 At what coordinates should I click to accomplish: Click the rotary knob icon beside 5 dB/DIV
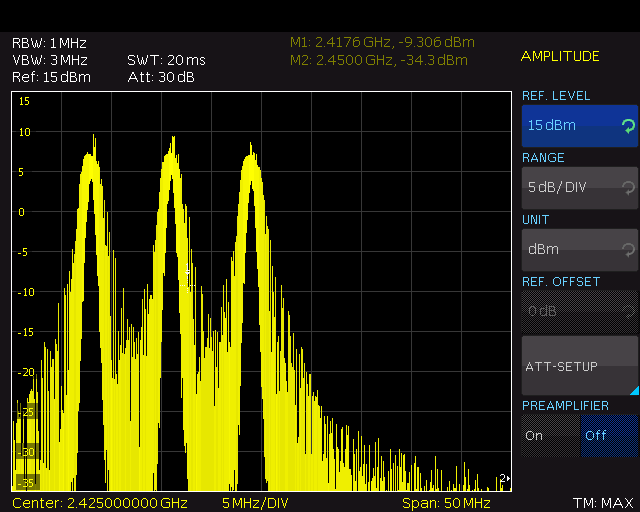(627, 187)
